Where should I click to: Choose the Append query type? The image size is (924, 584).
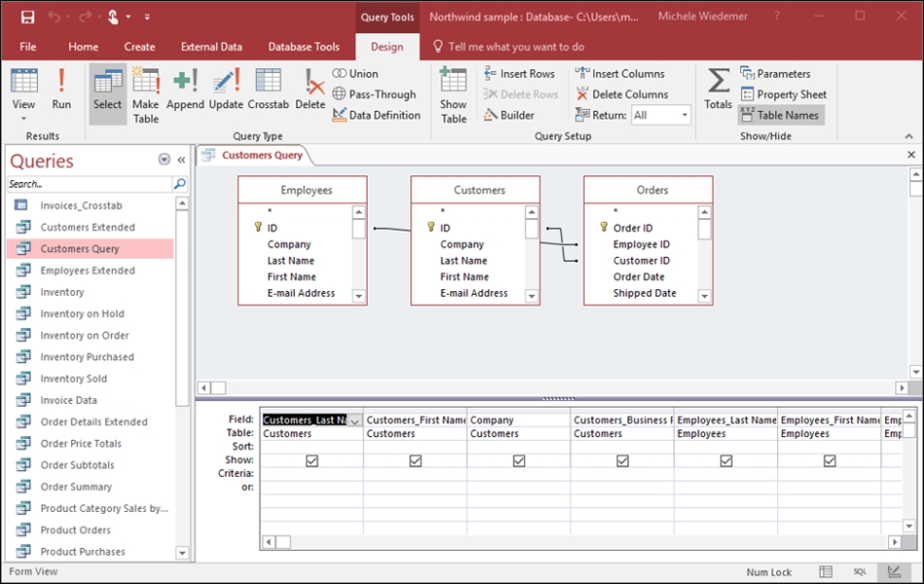click(x=185, y=90)
